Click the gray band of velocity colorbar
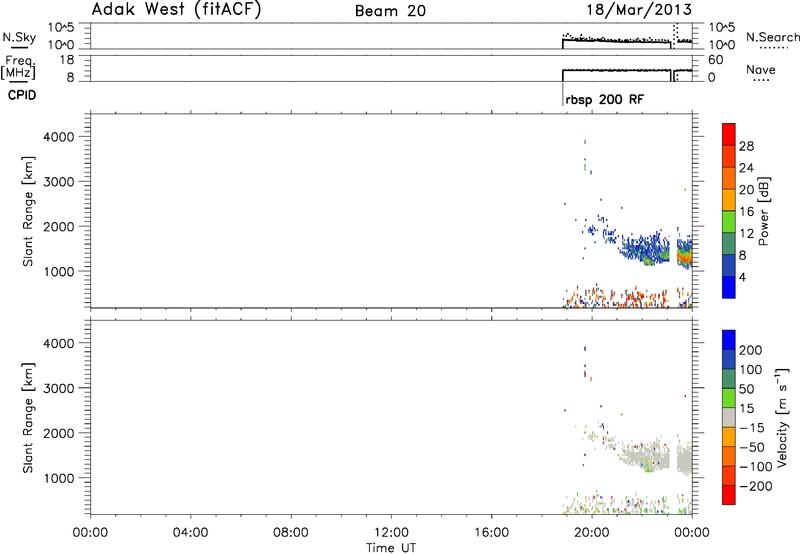 pyautogui.click(x=729, y=417)
